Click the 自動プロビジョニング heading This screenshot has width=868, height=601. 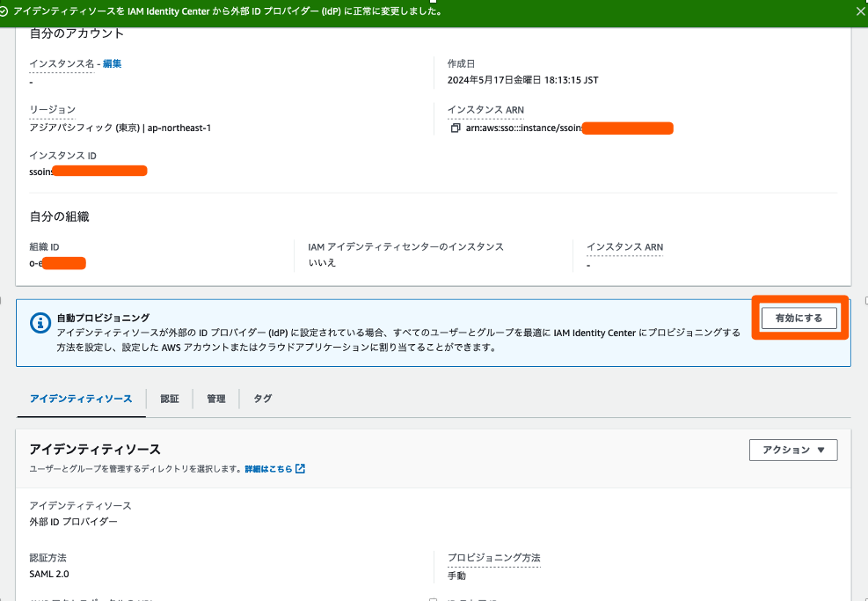click(103, 318)
